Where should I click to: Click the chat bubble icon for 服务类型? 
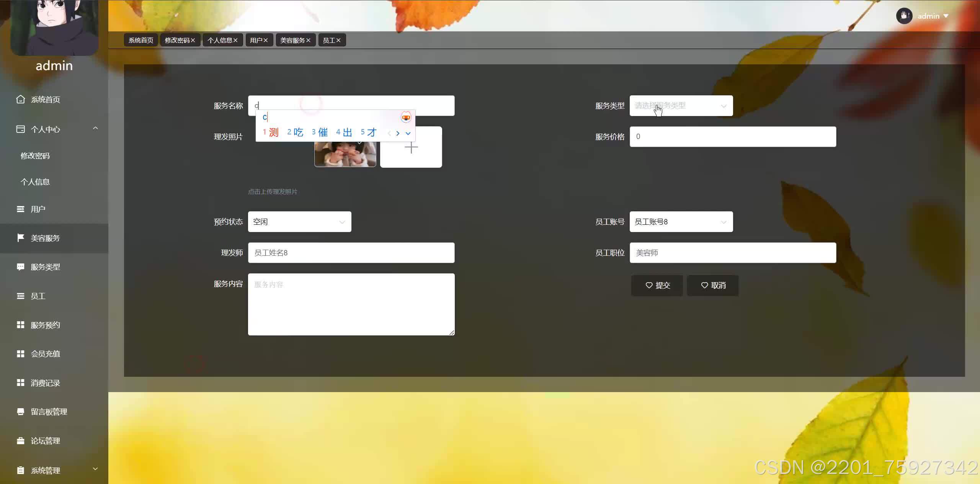(20, 267)
